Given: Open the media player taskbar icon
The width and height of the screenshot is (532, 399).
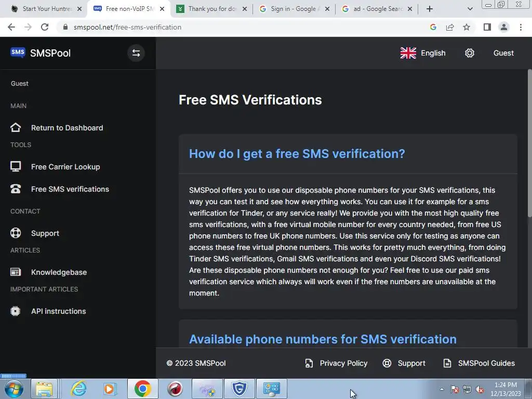Looking at the screenshot, I should [110, 389].
